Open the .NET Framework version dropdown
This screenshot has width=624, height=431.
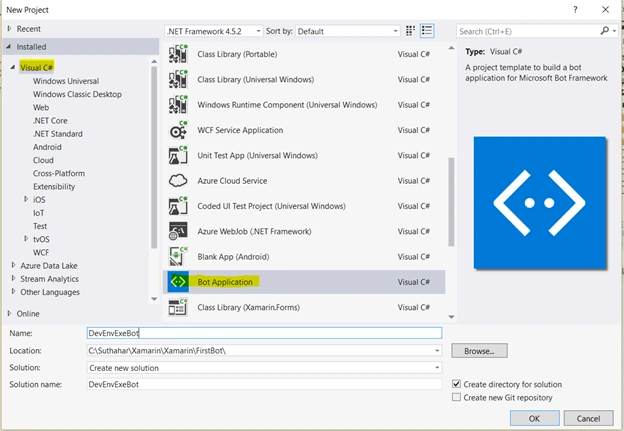click(214, 31)
